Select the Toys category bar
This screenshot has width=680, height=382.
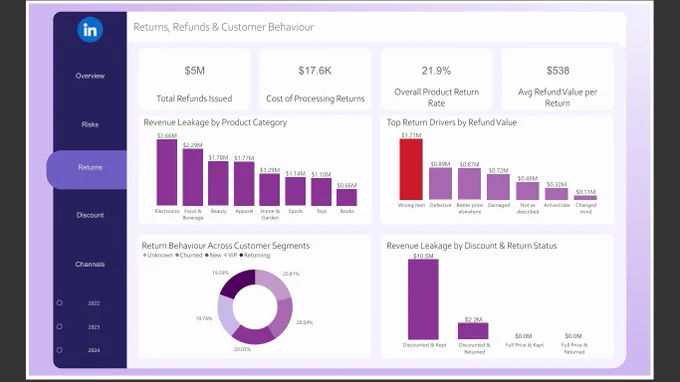pos(321,192)
